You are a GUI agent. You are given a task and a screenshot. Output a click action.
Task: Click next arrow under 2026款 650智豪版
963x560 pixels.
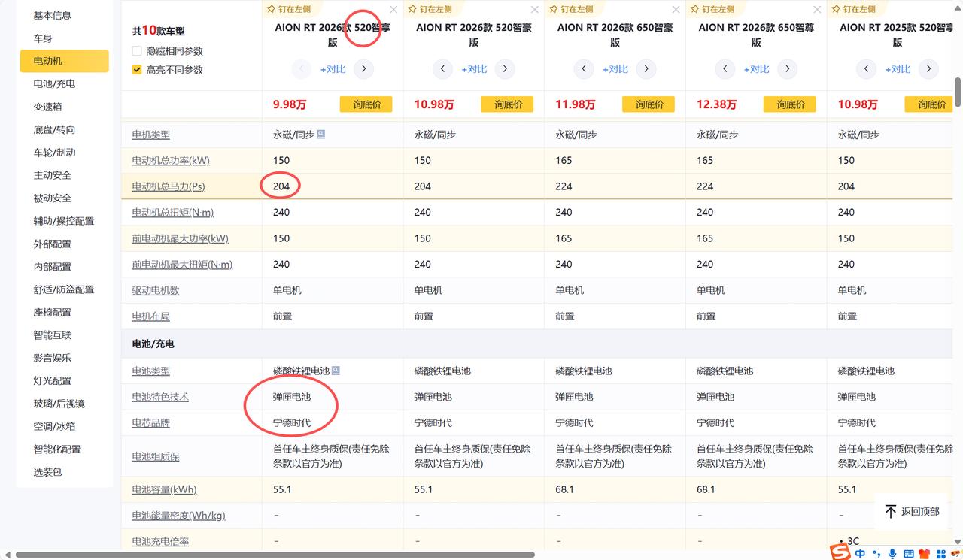pyautogui.click(x=646, y=69)
